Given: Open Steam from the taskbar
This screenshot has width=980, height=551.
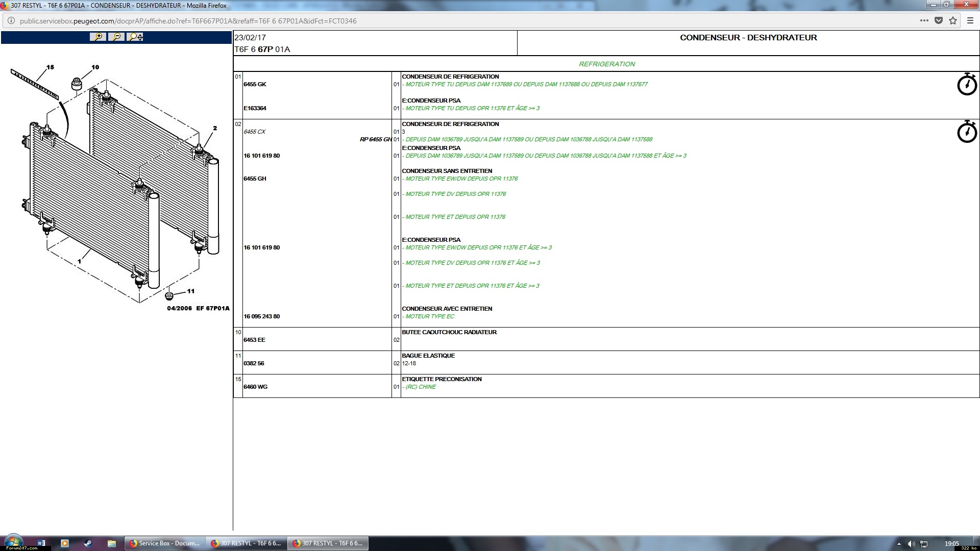Looking at the screenshot, I should click(x=88, y=543).
